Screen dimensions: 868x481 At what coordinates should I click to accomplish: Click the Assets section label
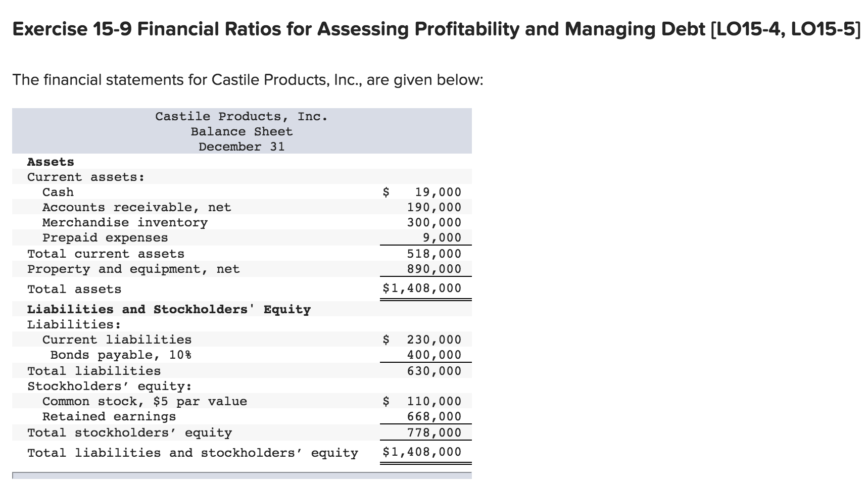[50, 162]
